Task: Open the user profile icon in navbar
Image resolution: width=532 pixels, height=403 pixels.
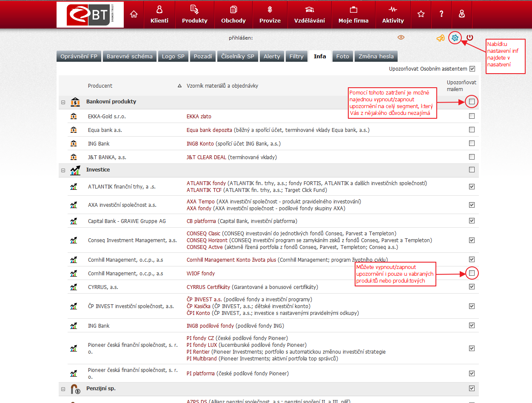Action: (x=462, y=14)
